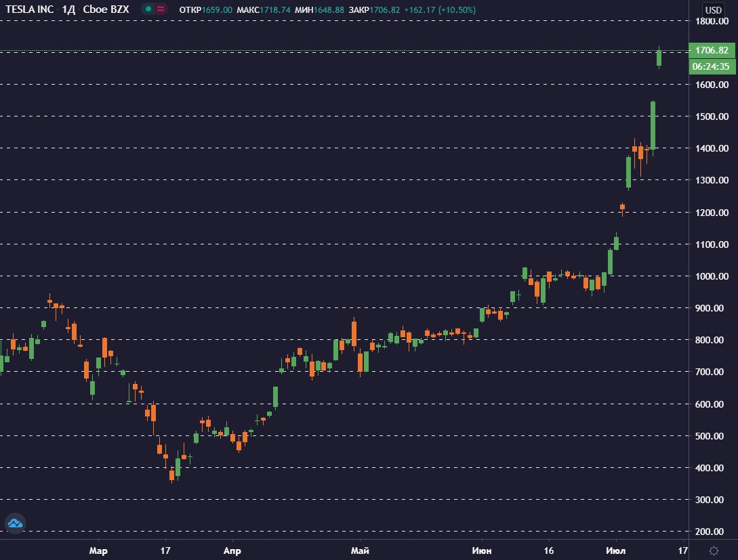The width and height of the screenshot is (738, 560).
Task: Click the countdown timer 06:24:35
Action: coord(712,66)
